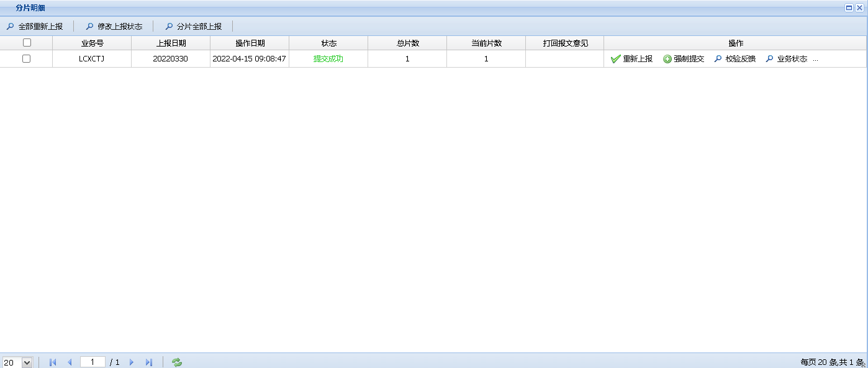Go to the next page
The image size is (868, 368).
point(132,362)
